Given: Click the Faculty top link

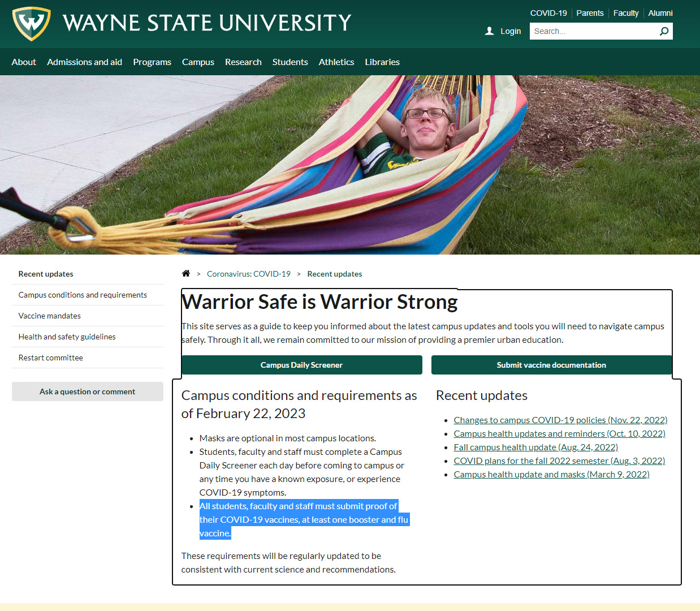Looking at the screenshot, I should (x=626, y=13).
